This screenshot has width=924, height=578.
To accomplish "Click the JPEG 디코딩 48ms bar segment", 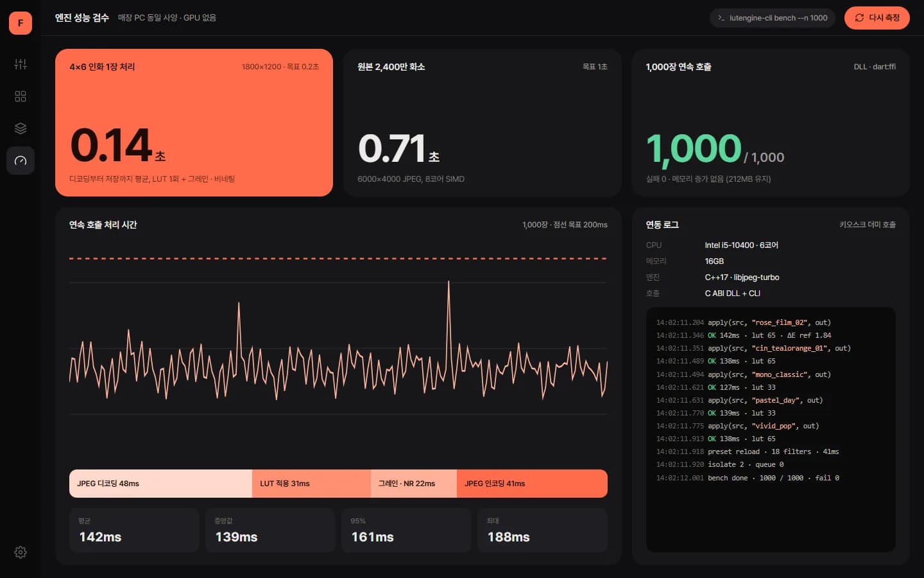I will pos(160,484).
